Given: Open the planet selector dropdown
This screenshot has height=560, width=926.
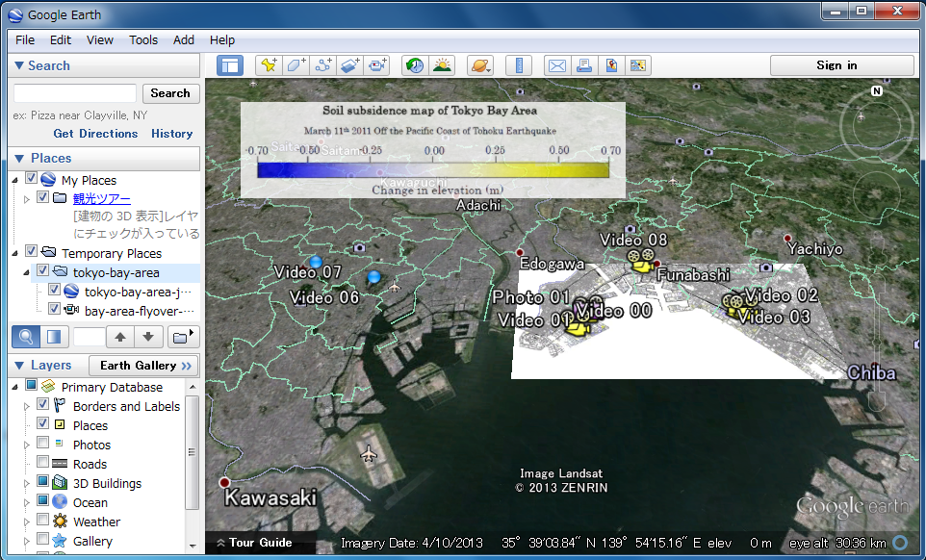Looking at the screenshot, I should pos(479,65).
